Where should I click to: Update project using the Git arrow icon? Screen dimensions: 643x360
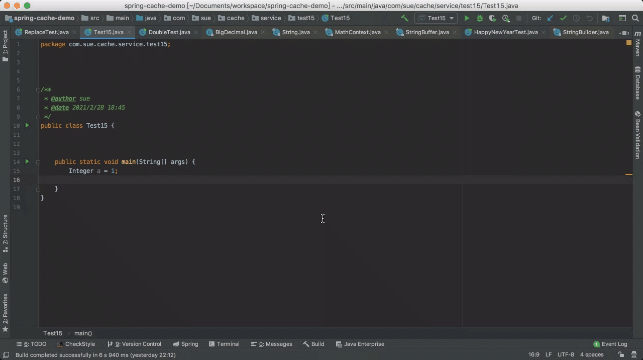[550, 18]
